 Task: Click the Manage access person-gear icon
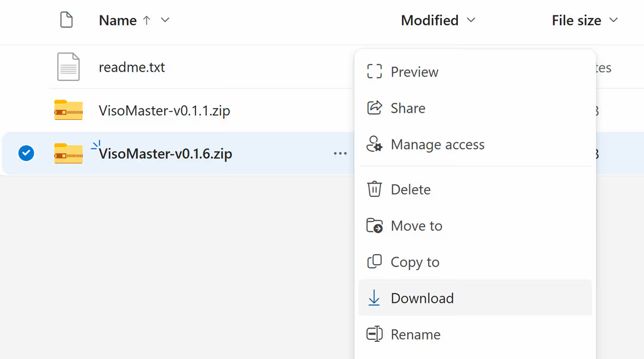(x=374, y=144)
